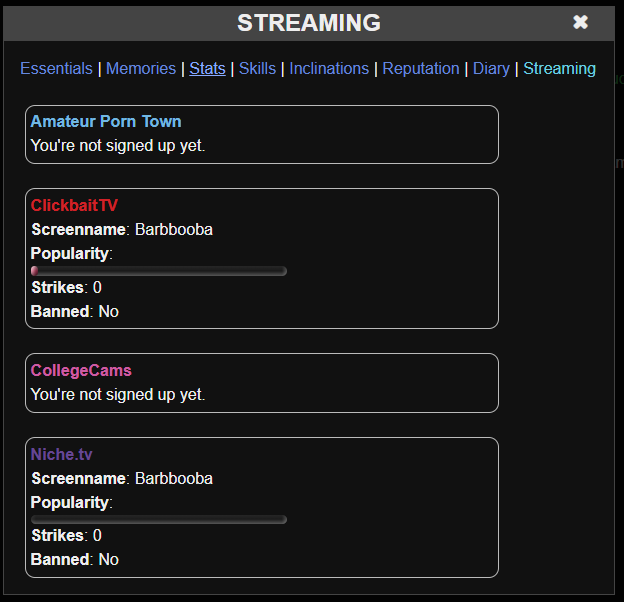Click the Niche.tv site title
This screenshot has height=602, width=624.
[x=61, y=454]
